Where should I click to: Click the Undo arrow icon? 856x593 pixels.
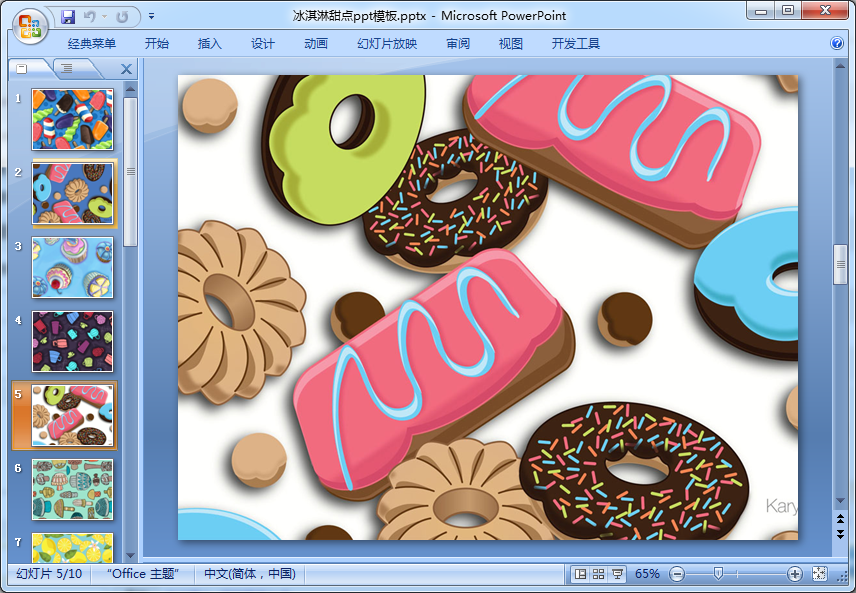click(89, 17)
